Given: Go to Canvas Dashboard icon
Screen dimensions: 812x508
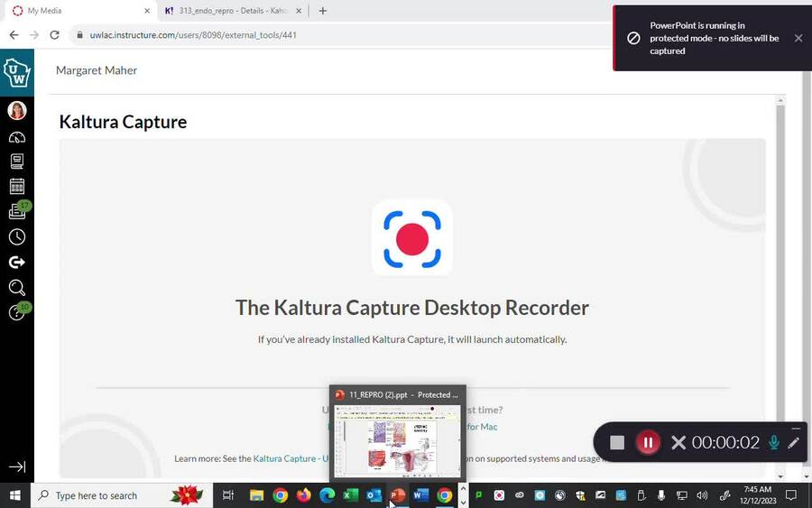Looking at the screenshot, I should pos(17,137).
